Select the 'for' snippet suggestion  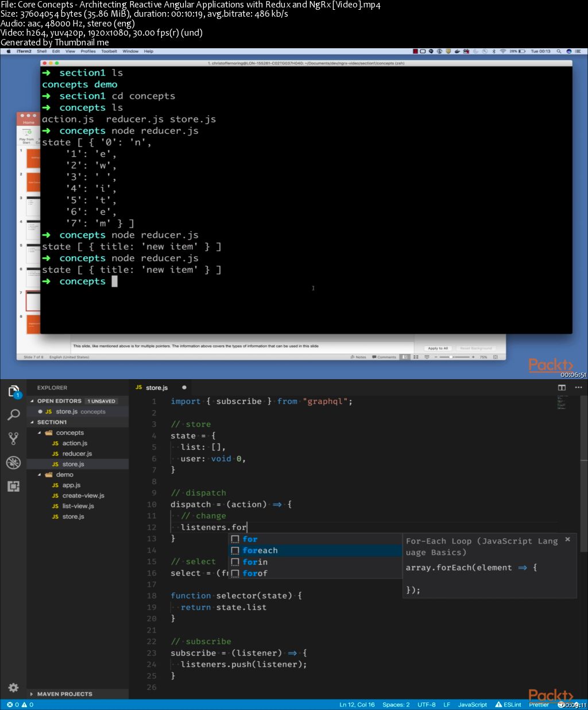315,539
